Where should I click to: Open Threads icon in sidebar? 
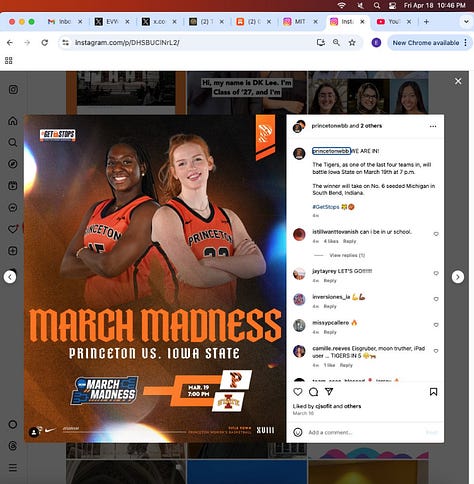click(x=13, y=446)
